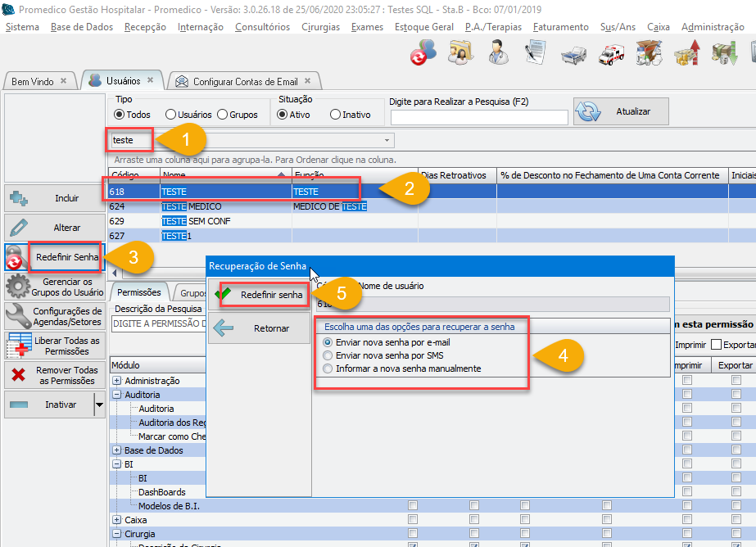Click the refresh icon on the Atualizar button
This screenshot has width=756, height=547.
[x=588, y=112]
